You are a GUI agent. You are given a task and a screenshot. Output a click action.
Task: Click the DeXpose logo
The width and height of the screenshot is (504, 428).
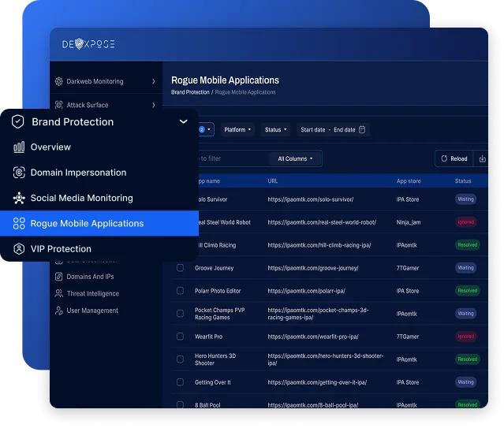point(88,43)
